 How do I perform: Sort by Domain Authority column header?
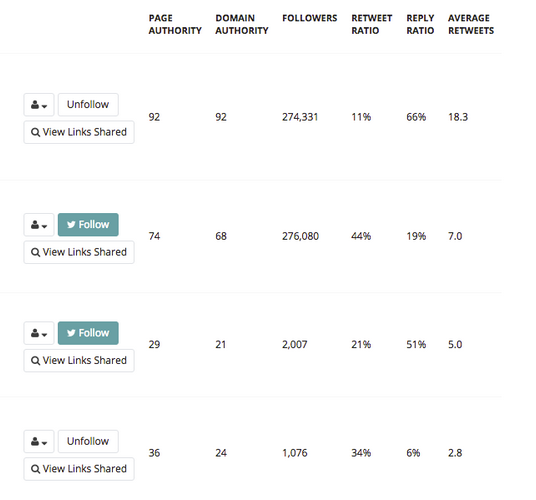pyautogui.click(x=242, y=24)
